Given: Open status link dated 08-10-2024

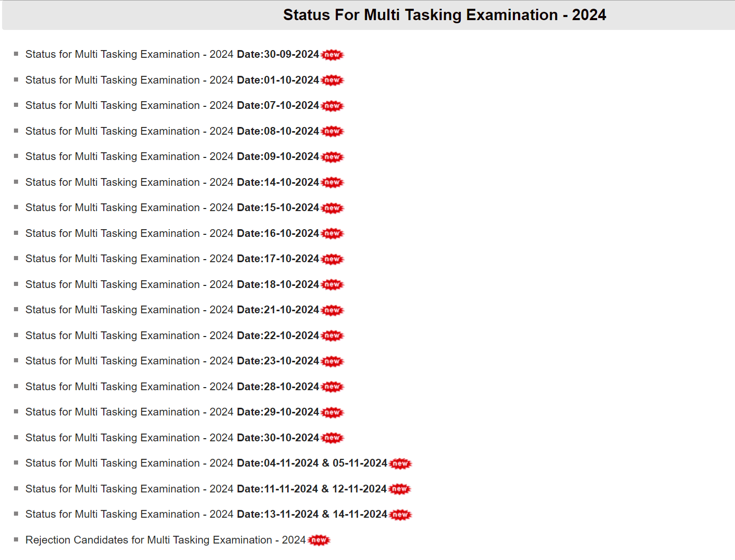Looking at the screenshot, I should [x=172, y=131].
